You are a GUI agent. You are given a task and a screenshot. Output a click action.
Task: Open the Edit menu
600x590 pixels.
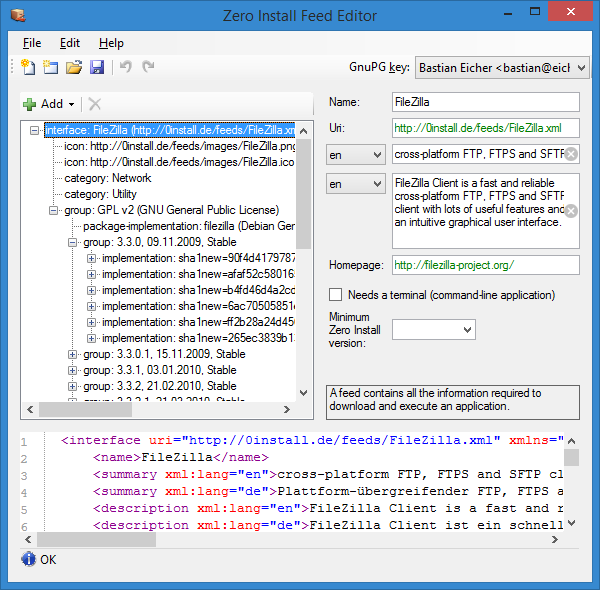click(x=70, y=43)
